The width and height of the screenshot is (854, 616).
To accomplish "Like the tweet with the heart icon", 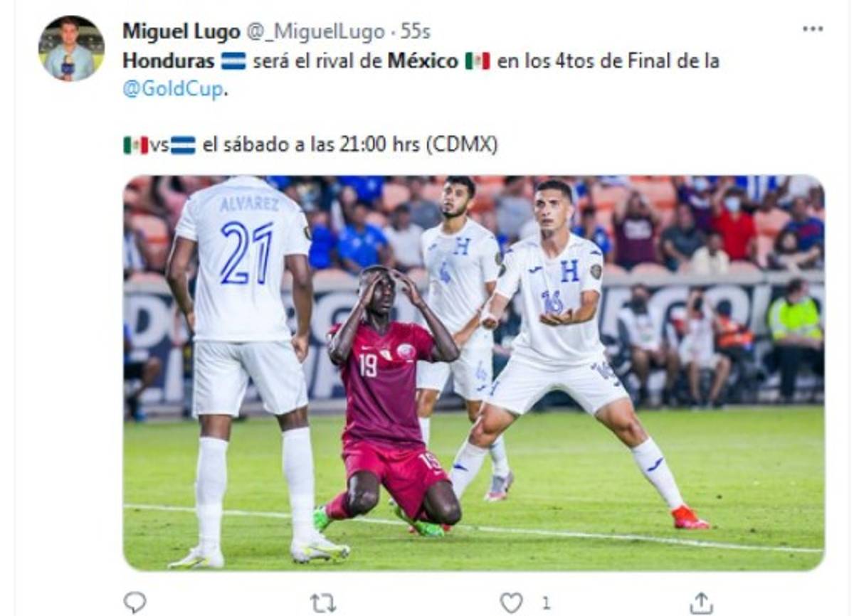I will coord(511,603).
